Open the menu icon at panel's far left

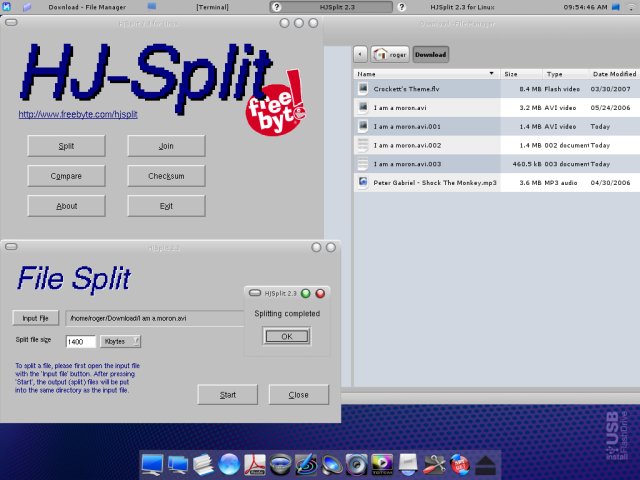tap(7, 7)
